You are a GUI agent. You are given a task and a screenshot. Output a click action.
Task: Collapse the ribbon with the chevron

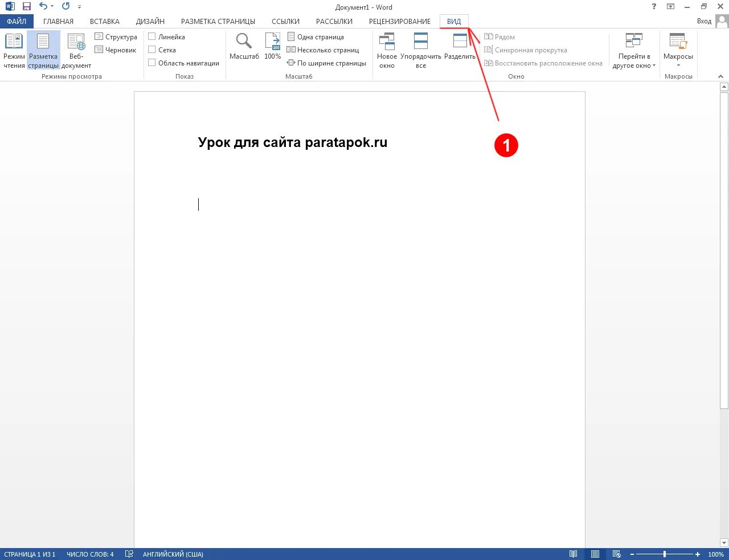coord(720,76)
